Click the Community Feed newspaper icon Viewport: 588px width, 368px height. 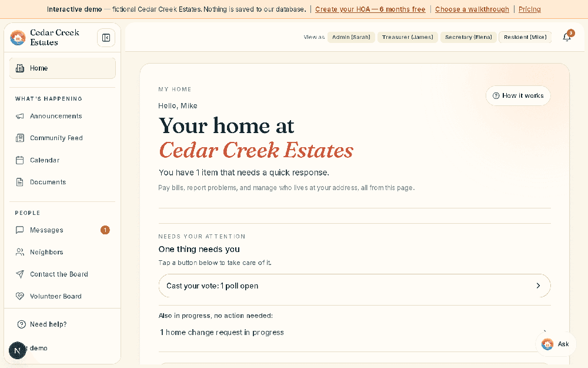click(x=20, y=138)
